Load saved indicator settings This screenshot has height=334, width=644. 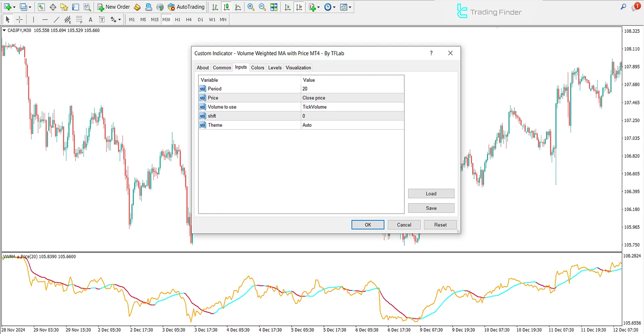click(431, 193)
